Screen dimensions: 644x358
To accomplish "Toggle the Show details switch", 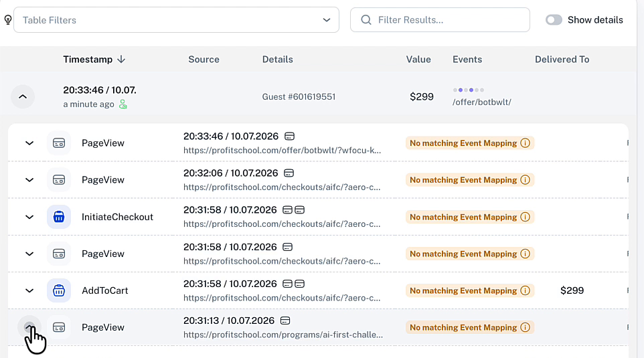I will tap(554, 19).
